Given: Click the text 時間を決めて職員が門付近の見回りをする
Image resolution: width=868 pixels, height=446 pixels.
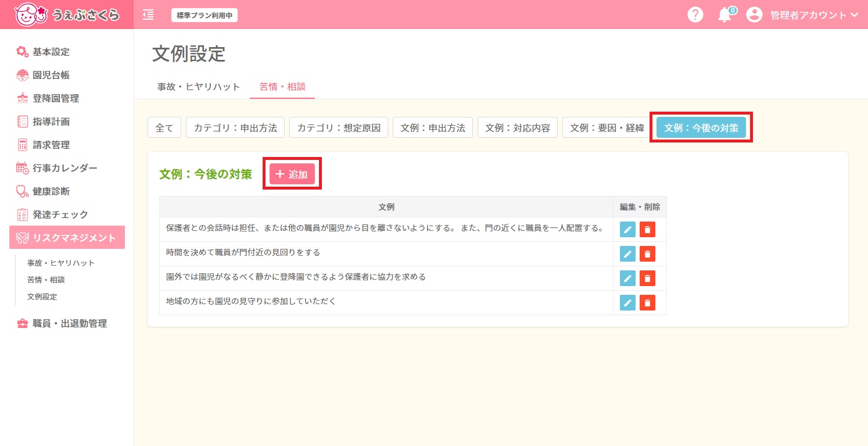Looking at the screenshot, I should pyautogui.click(x=243, y=252).
